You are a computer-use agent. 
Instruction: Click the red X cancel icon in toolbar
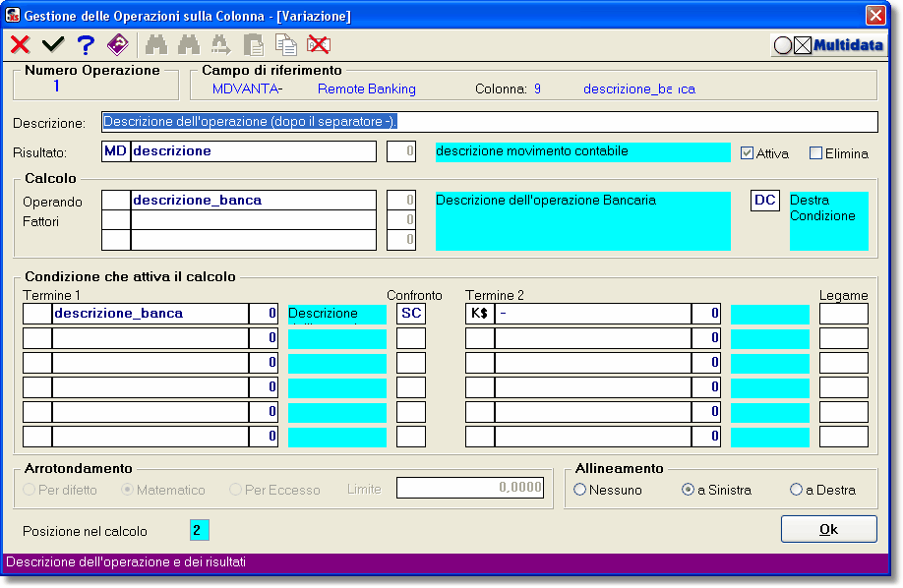[21, 44]
